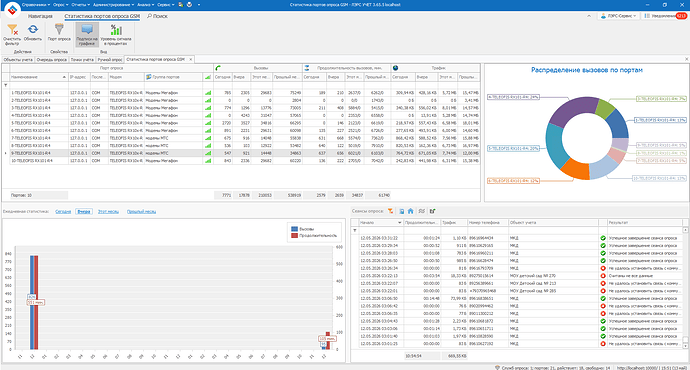Switch to the Навигация ribbon tab

tap(40, 16)
